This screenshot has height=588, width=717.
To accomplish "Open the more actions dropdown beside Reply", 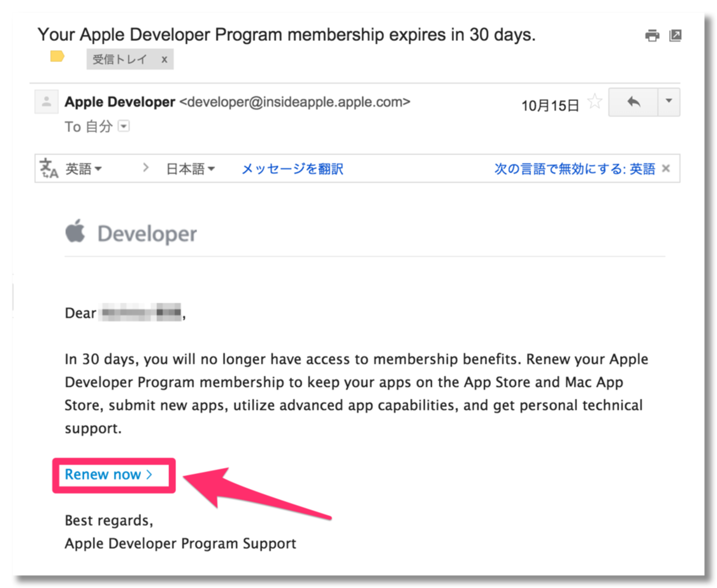I will pos(668,102).
